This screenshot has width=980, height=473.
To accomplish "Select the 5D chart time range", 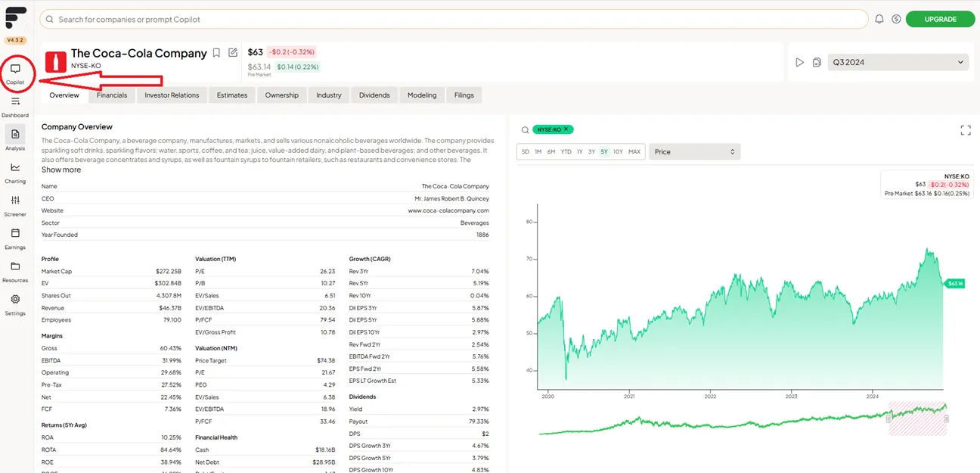I will click(x=526, y=152).
